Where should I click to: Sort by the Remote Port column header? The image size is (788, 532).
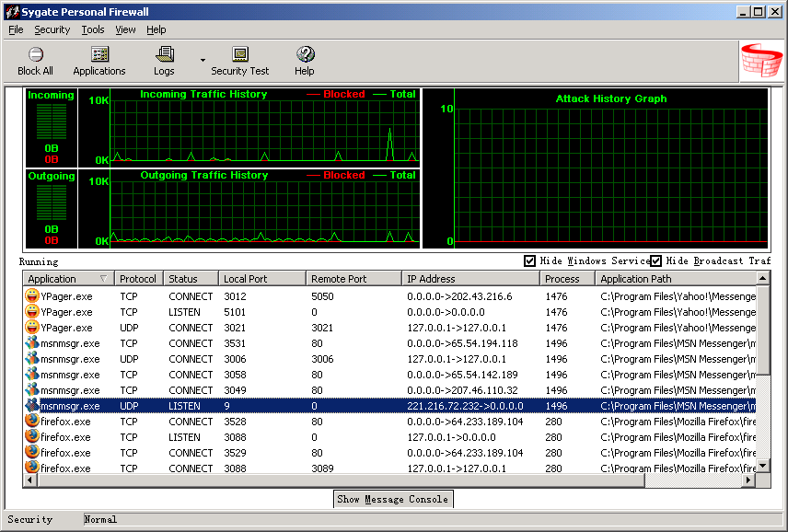(353, 279)
